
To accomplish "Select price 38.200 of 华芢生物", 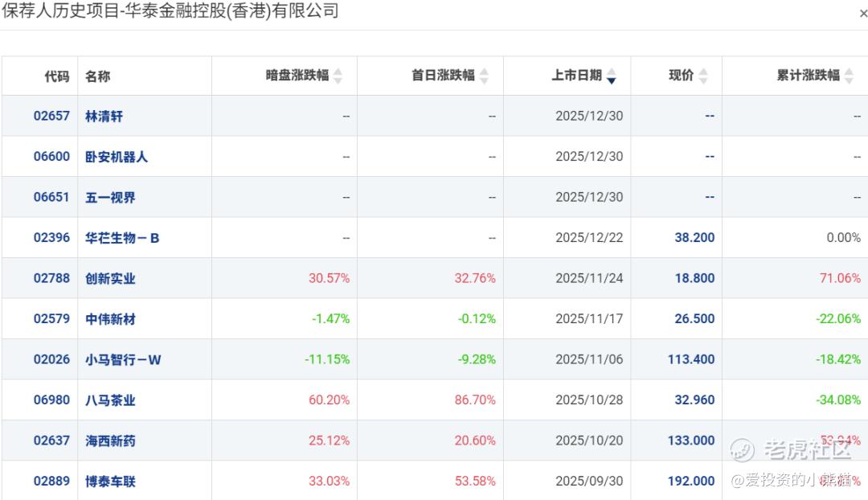I will point(694,238).
